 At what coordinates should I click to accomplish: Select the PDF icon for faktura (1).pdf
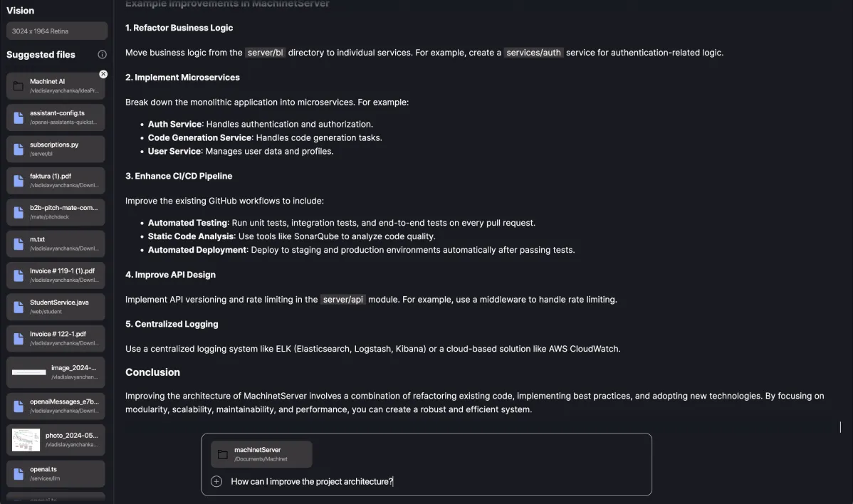click(x=18, y=180)
